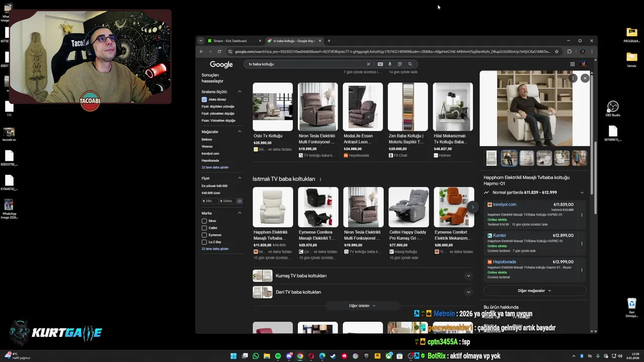This screenshot has width=644, height=362.
Task: Collapse the Fiyat filter section
Action: point(239,178)
